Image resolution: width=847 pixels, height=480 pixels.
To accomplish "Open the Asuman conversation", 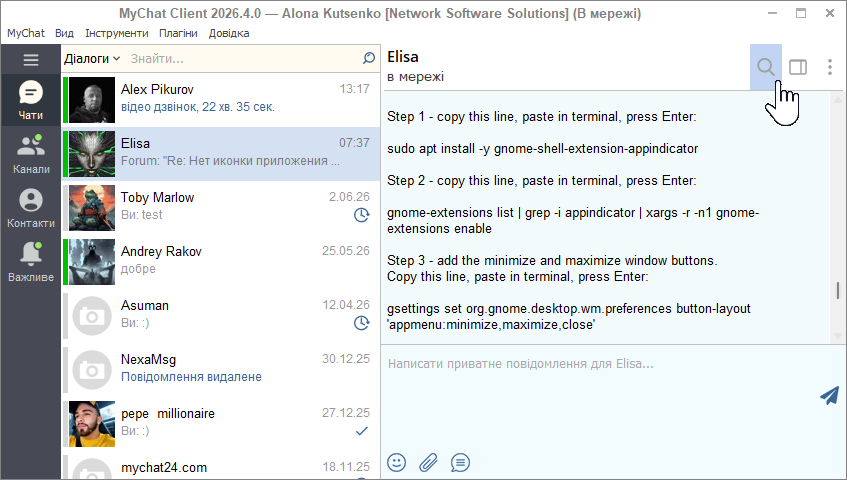I will (x=221, y=316).
